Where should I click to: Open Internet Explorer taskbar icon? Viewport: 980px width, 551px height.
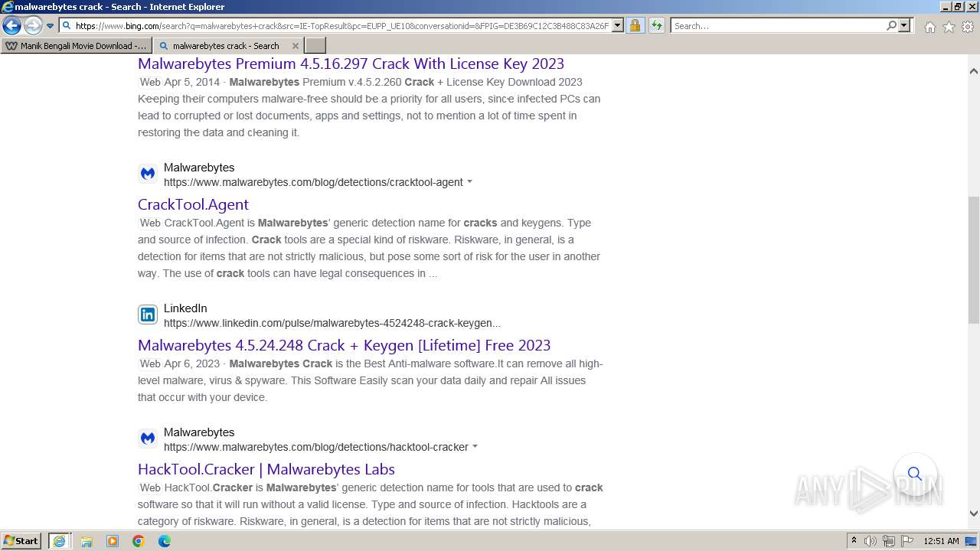tap(59, 541)
